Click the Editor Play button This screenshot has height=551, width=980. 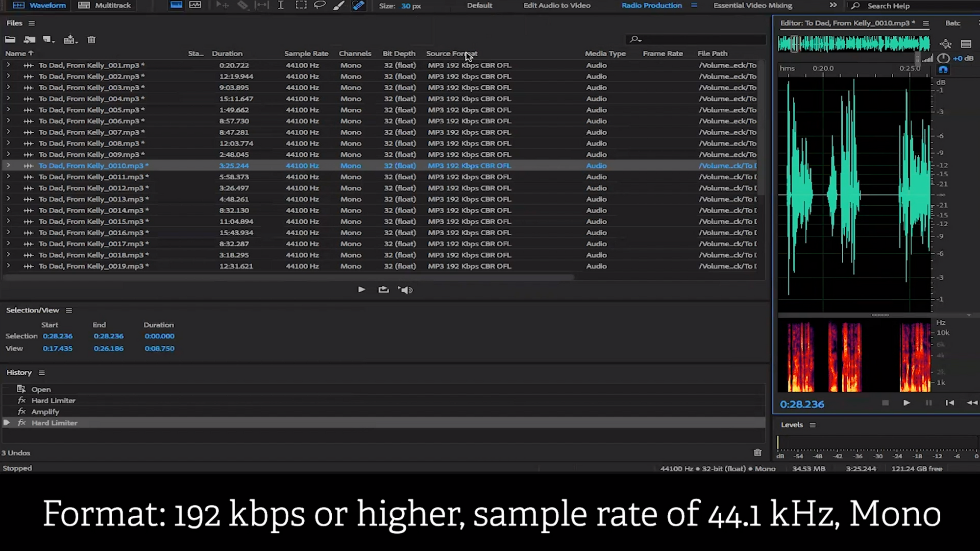click(906, 403)
